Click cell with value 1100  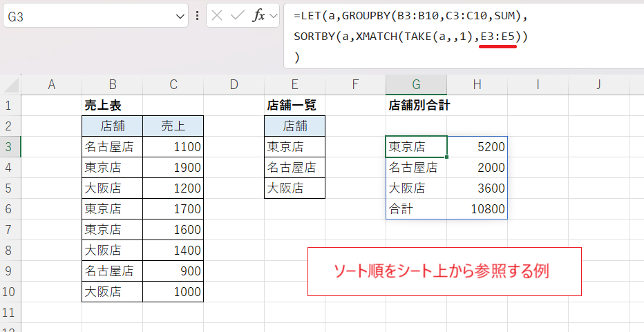[173, 147]
